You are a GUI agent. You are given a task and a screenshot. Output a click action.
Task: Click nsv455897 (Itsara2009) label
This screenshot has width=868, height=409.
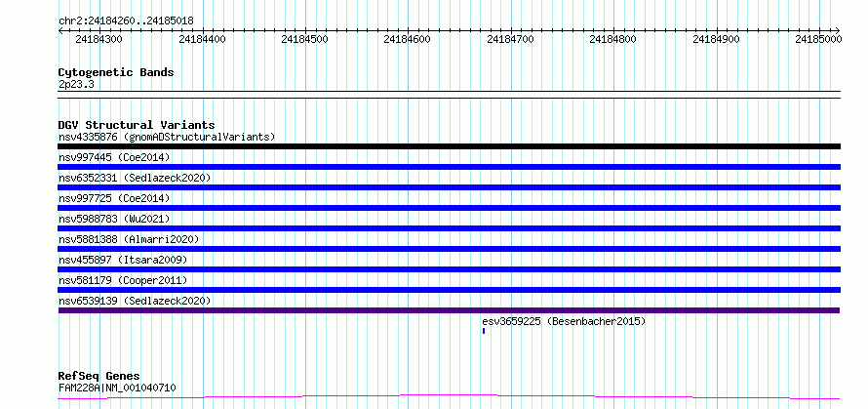click(123, 260)
